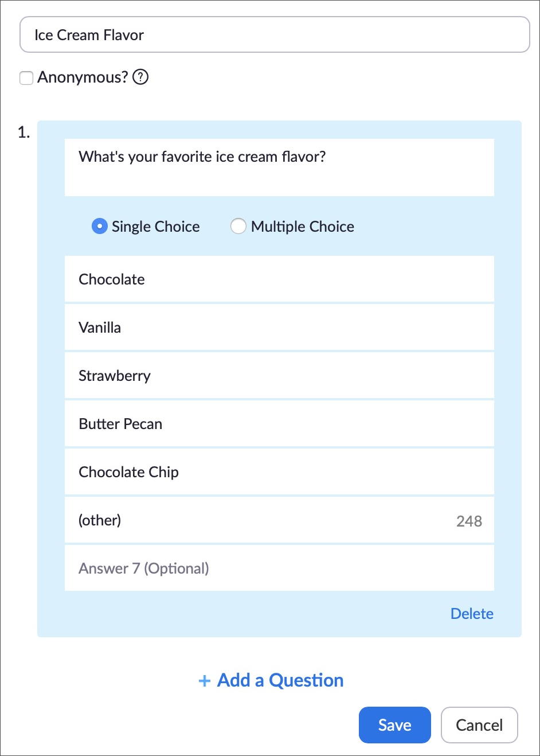
Task: Click the Cancel button
Action: click(479, 725)
